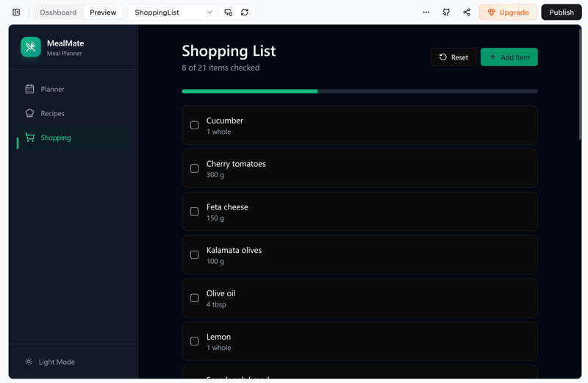The image size is (588, 383).
Task: Click the shopping progress bar
Action: (359, 91)
